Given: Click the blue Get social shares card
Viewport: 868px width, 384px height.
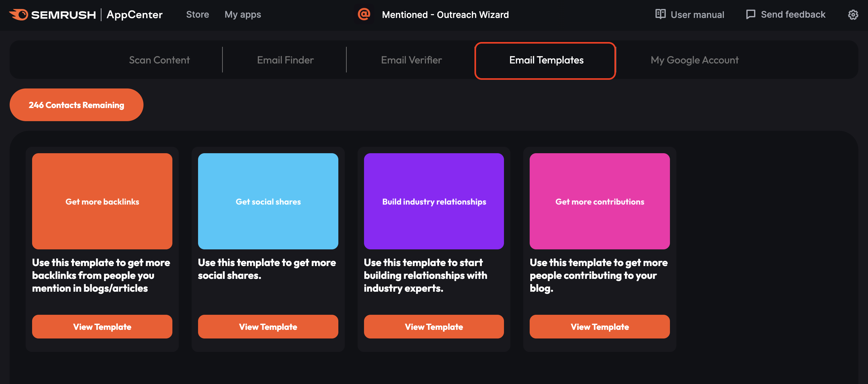Looking at the screenshot, I should [268, 201].
